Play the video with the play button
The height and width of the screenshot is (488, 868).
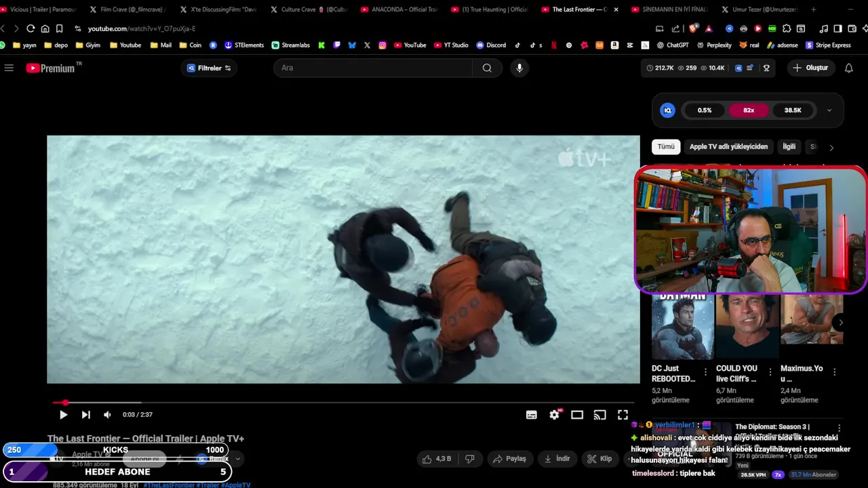click(x=63, y=415)
